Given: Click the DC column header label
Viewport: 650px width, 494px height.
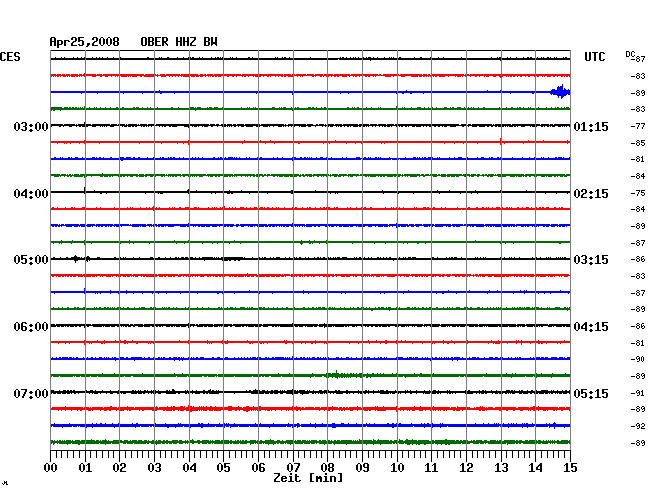Looking at the screenshot, I should click(630, 54).
